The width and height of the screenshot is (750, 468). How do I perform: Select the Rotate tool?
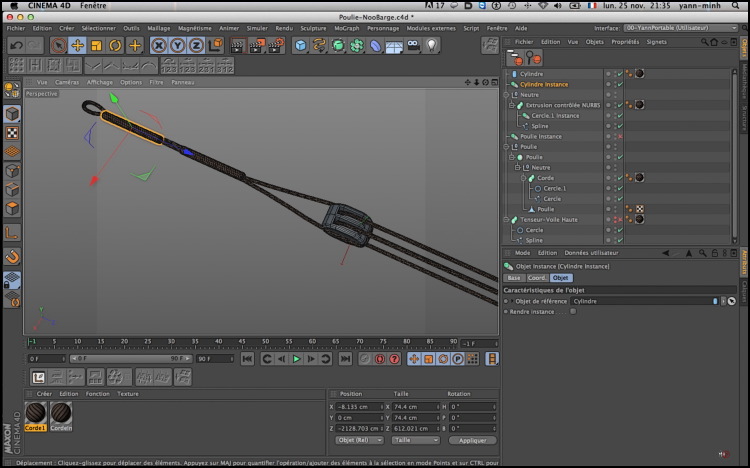115,45
